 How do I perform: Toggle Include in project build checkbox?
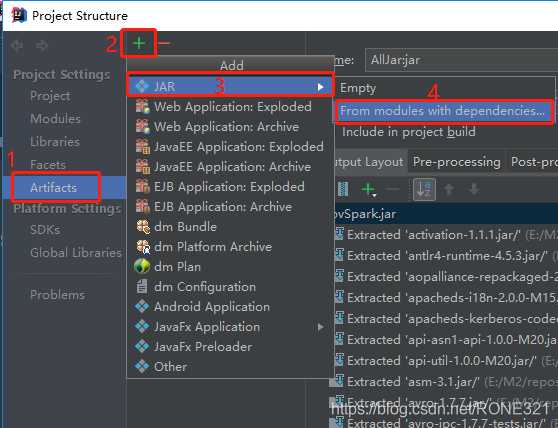point(409,132)
